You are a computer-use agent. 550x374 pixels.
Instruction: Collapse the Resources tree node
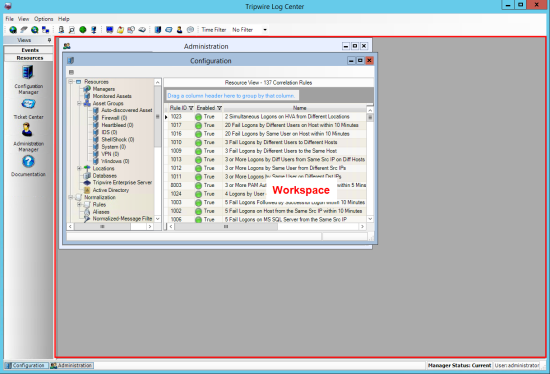tap(71, 82)
